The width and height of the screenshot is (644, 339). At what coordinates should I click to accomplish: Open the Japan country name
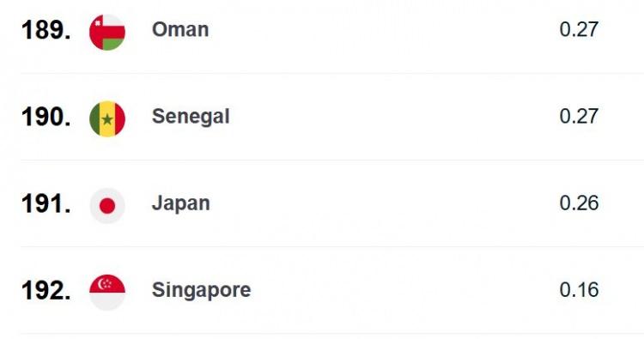tap(180, 203)
